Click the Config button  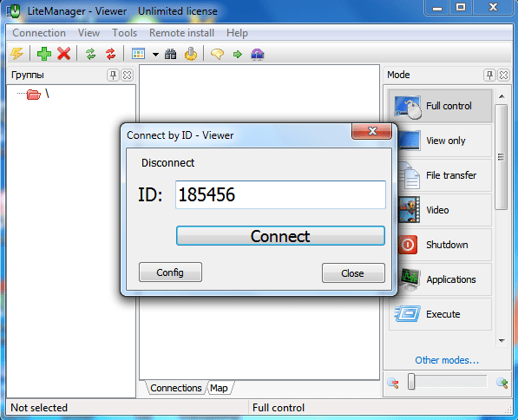[170, 272]
